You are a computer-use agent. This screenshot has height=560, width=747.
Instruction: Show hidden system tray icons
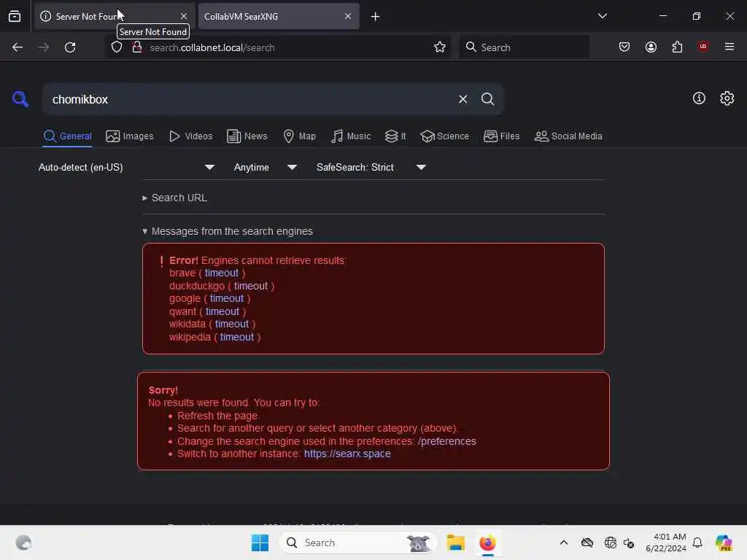564,542
